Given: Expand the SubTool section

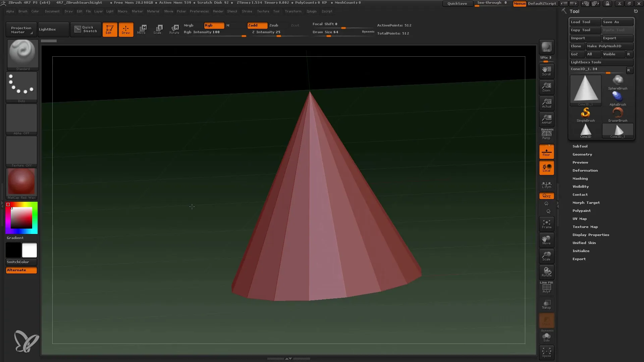Looking at the screenshot, I should (x=580, y=146).
